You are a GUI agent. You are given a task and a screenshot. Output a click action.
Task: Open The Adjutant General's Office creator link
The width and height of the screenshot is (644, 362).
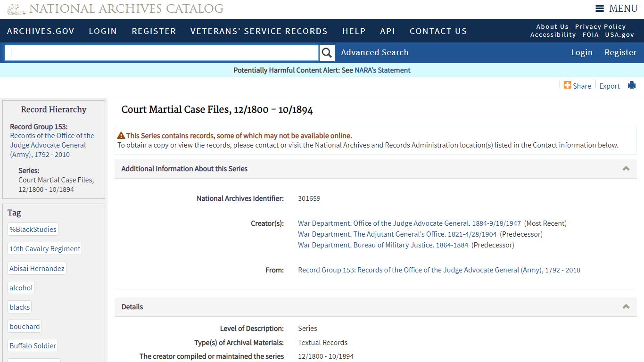[x=397, y=234]
